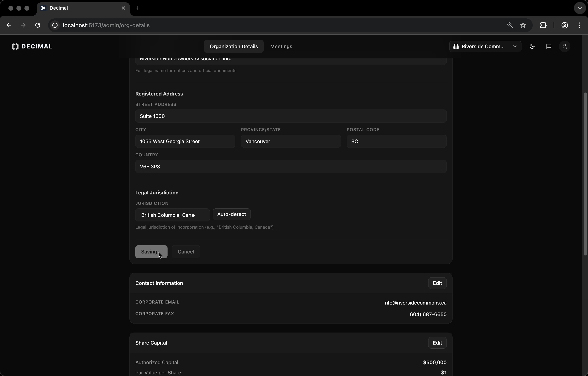588x376 pixels.
Task: Open the user profile icon
Action: coord(565,46)
